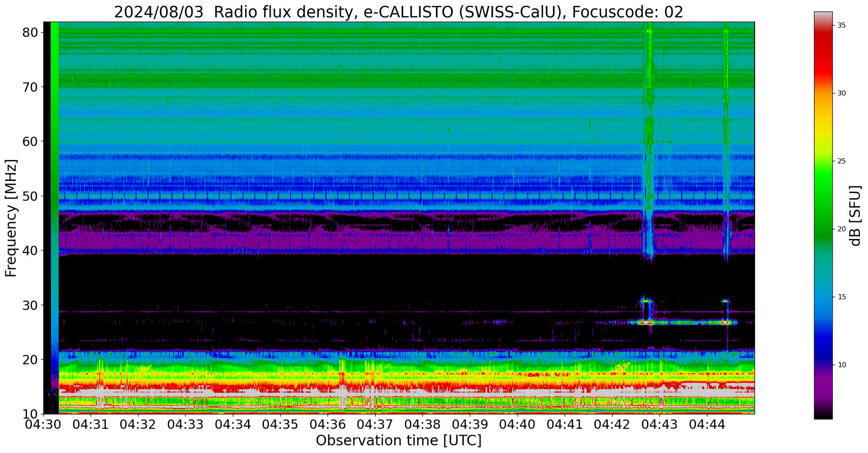Click the 04:33 time tick label
The image size is (868, 453).
(186, 425)
